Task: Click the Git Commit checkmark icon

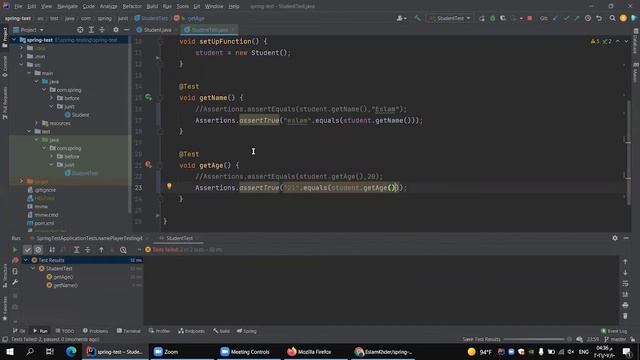Action: click(566, 18)
